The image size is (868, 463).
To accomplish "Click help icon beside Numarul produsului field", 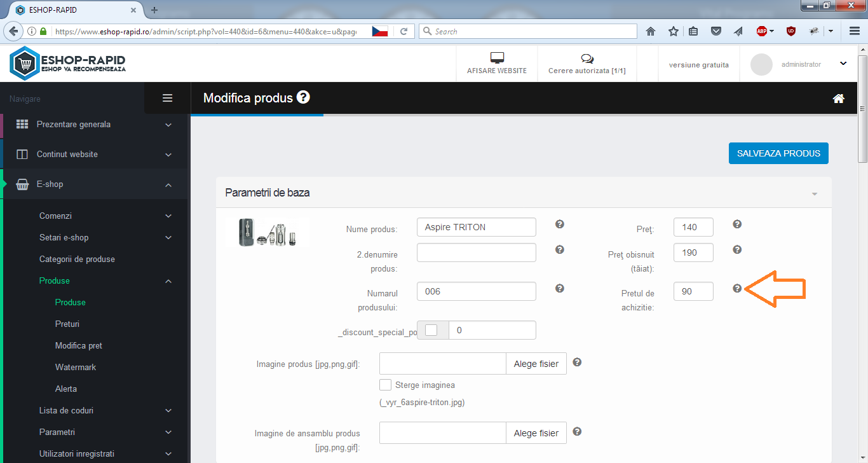I will coord(560,289).
